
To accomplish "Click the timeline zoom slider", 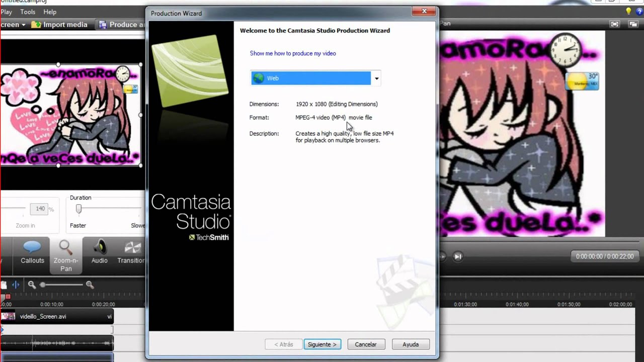I will [x=61, y=285].
